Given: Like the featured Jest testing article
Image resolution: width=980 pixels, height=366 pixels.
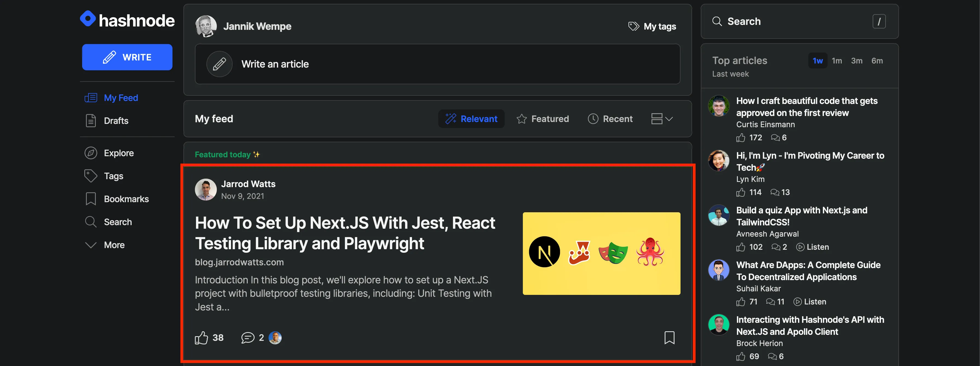Looking at the screenshot, I should point(202,338).
